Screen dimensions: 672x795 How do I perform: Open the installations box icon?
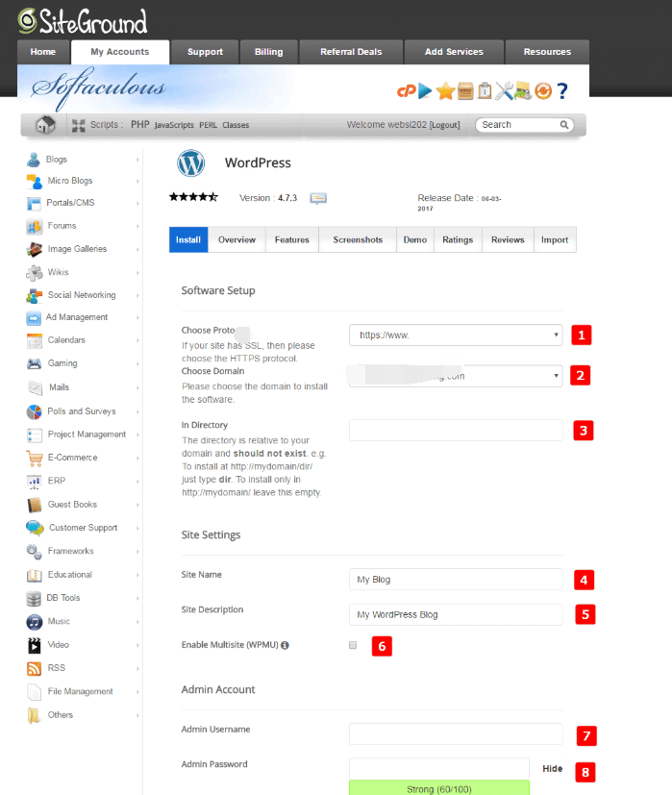click(x=465, y=91)
